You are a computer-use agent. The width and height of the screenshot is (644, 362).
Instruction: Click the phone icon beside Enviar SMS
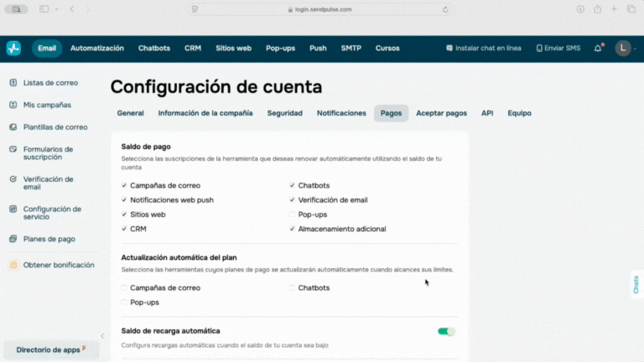(x=539, y=49)
